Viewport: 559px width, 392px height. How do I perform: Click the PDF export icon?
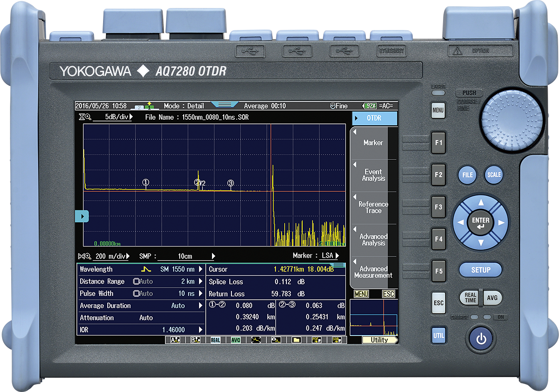click(316, 340)
